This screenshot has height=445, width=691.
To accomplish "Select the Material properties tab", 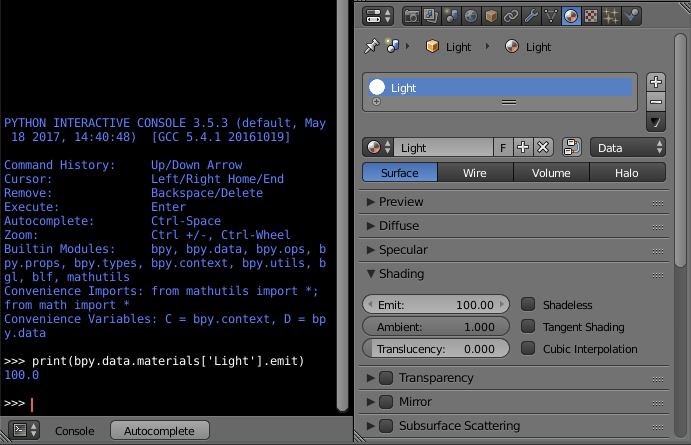I will click(571, 16).
